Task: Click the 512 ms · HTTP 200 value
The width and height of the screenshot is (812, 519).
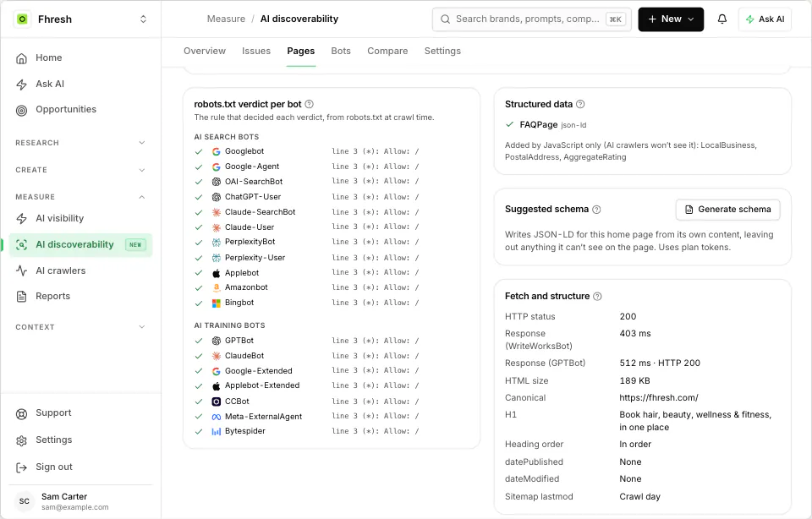Action: click(660, 363)
